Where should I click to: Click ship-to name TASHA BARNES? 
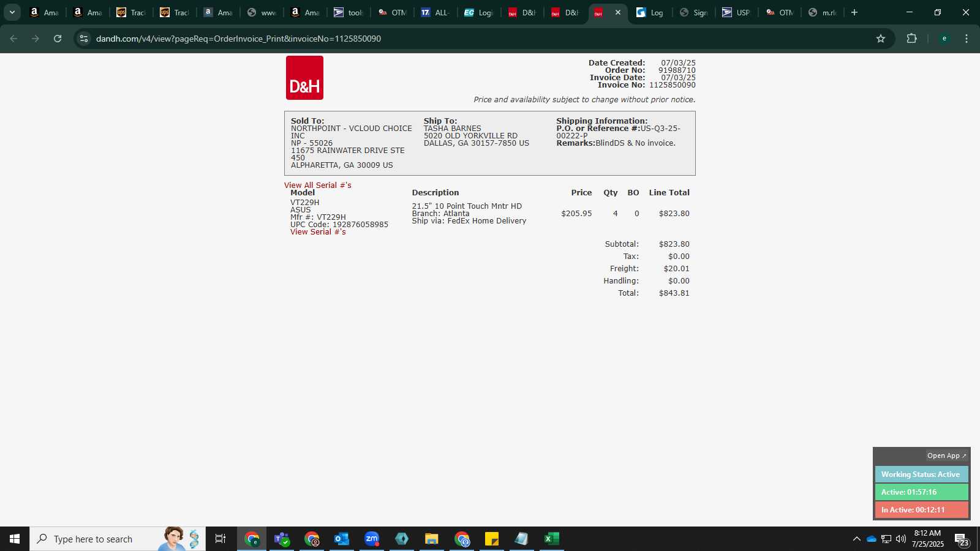coord(453,129)
